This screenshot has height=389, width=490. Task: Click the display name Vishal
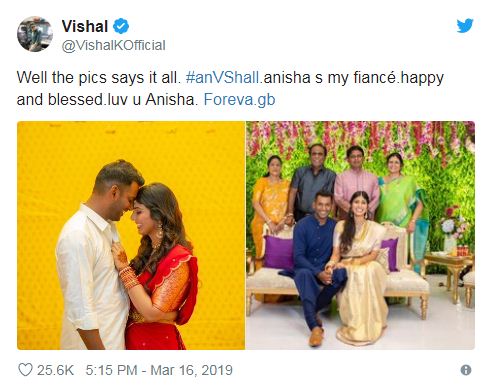coord(85,26)
